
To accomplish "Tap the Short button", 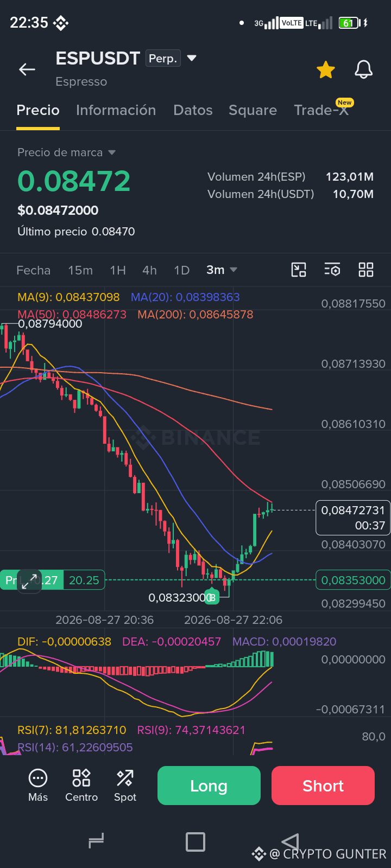I will pyautogui.click(x=323, y=786).
